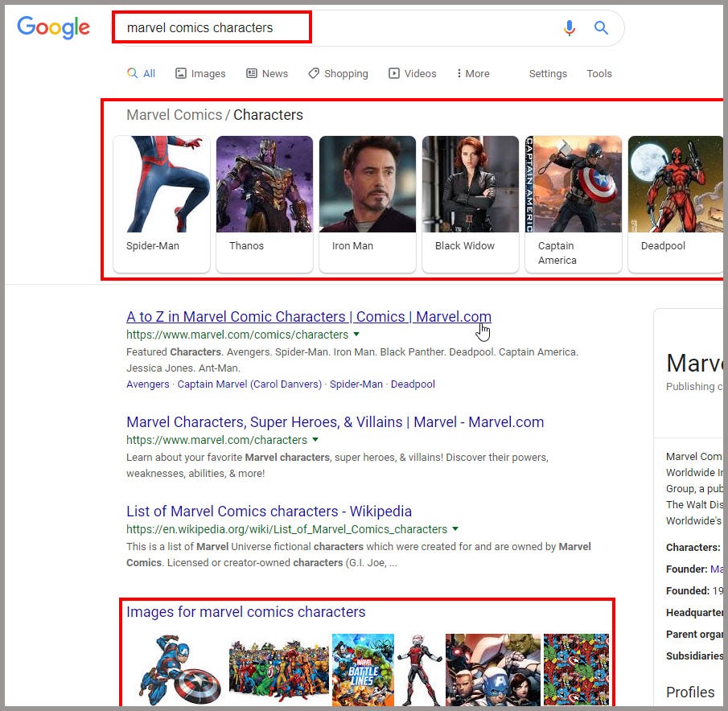Click the Deadpool sitelink

click(413, 384)
